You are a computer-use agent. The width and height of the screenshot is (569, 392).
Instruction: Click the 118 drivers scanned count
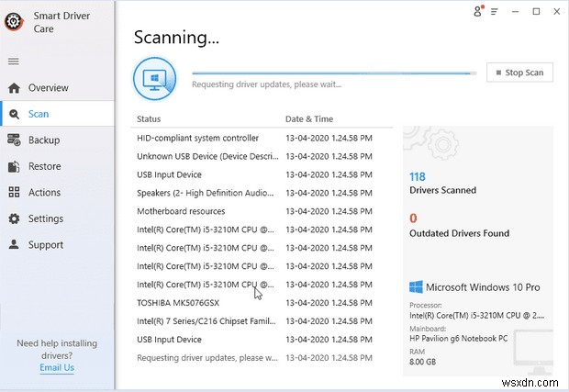click(x=418, y=177)
